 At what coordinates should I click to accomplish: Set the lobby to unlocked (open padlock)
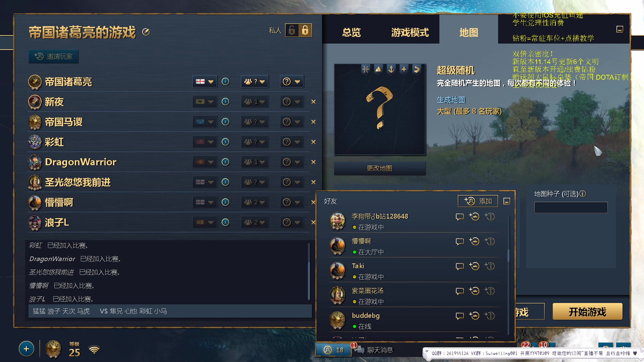tap(292, 30)
